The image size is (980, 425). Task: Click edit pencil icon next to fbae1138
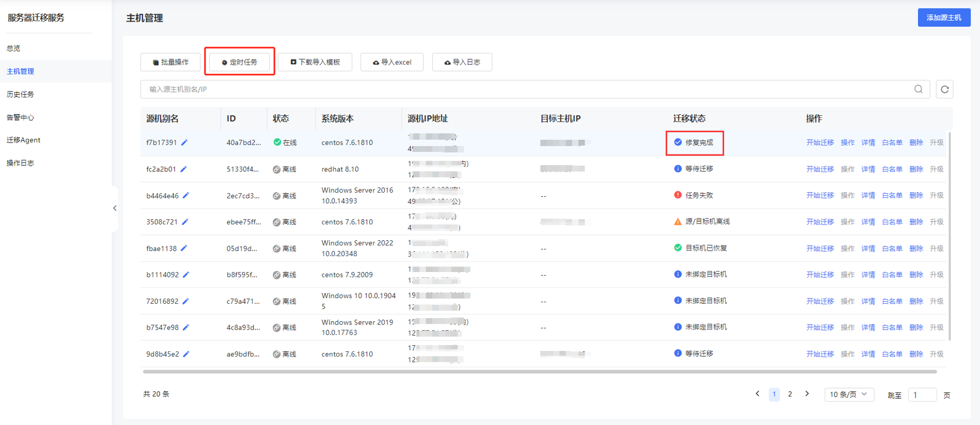[x=184, y=248]
